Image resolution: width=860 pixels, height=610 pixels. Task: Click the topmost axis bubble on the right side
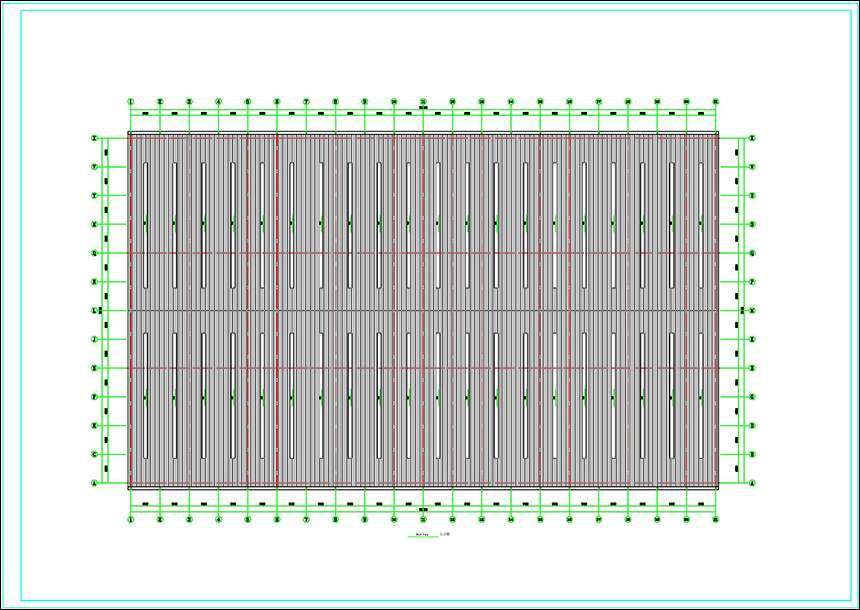752,138
